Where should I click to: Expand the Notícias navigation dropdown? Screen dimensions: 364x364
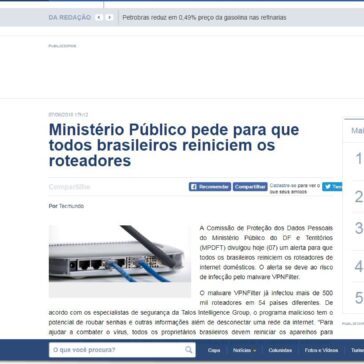[x=245, y=350]
